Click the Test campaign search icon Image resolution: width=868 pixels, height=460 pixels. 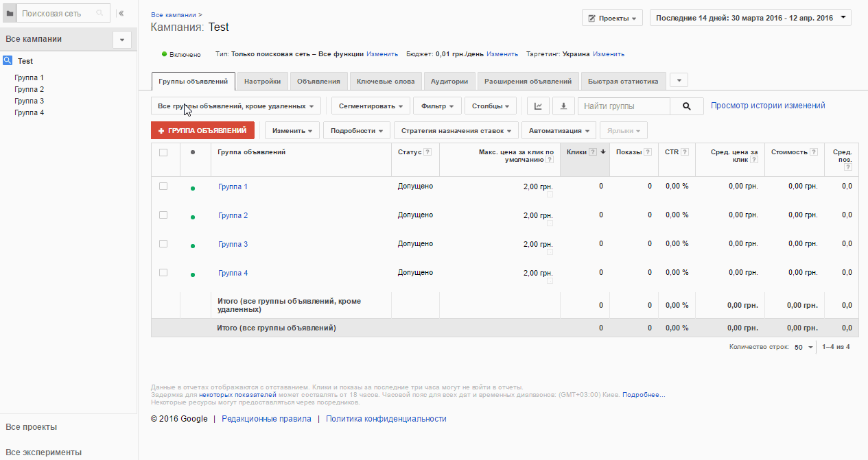click(8, 60)
